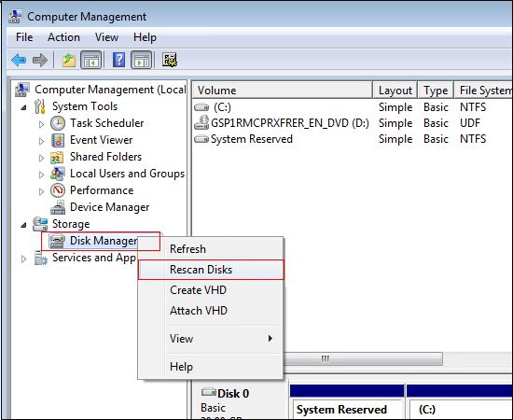This screenshot has height=420, width=513.
Task: Click the Forward arrow toolbar icon
Action: (x=40, y=61)
